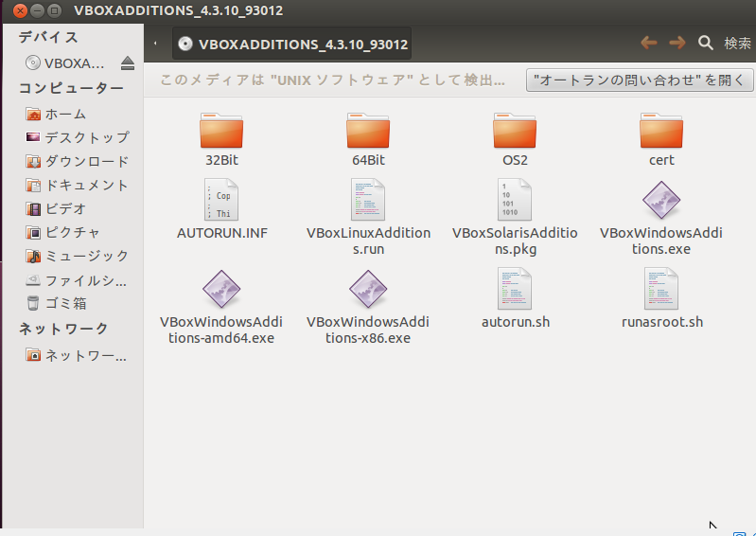Open the cert folder

pyautogui.click(x=661, y=131)
